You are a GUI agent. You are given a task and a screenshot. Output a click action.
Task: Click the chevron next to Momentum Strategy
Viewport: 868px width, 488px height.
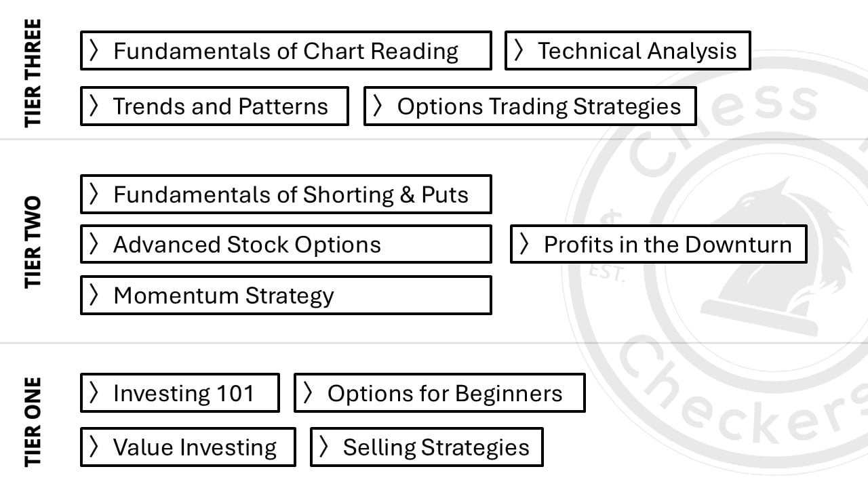(94, 296)
